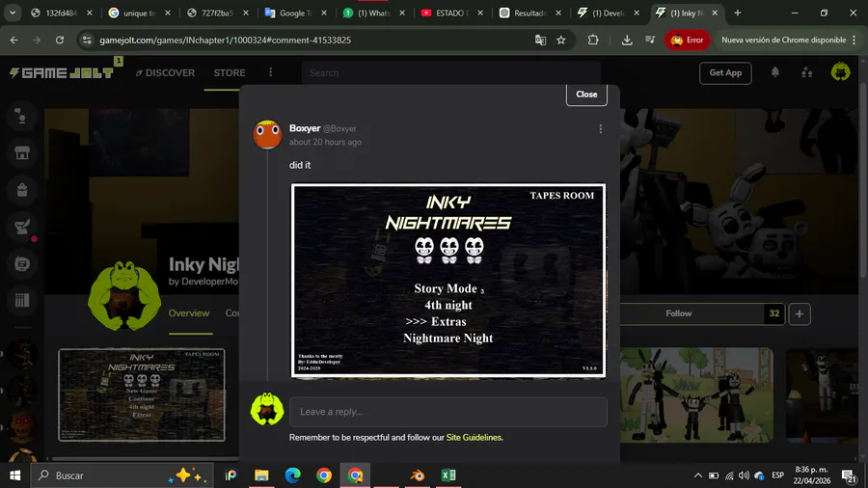Open Excel from the taskbar

click(x=448, y=475)
